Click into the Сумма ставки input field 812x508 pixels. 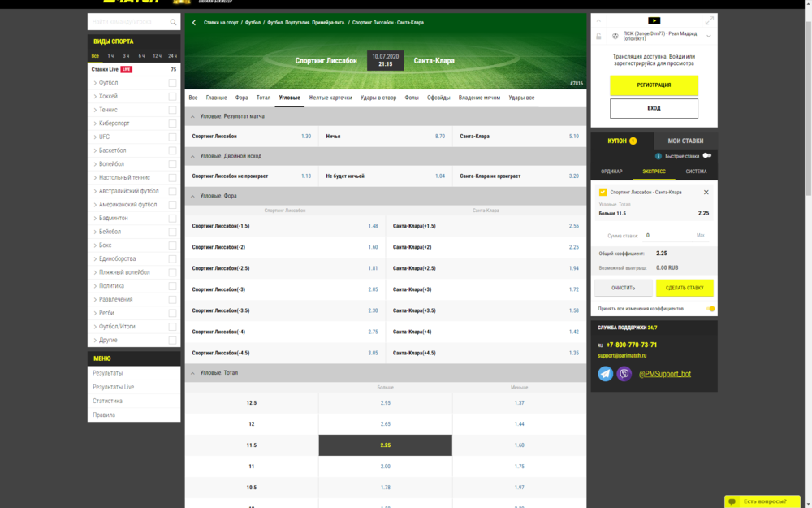point(668,236)
